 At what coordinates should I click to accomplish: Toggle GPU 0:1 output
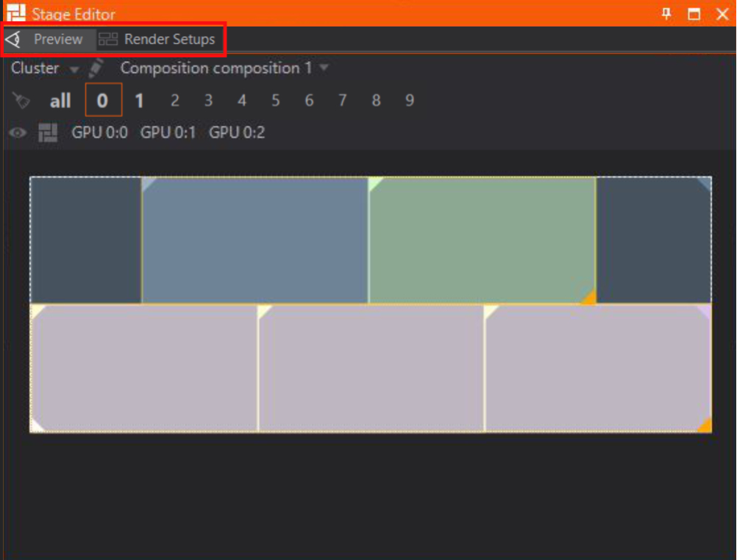pos(168,133)
